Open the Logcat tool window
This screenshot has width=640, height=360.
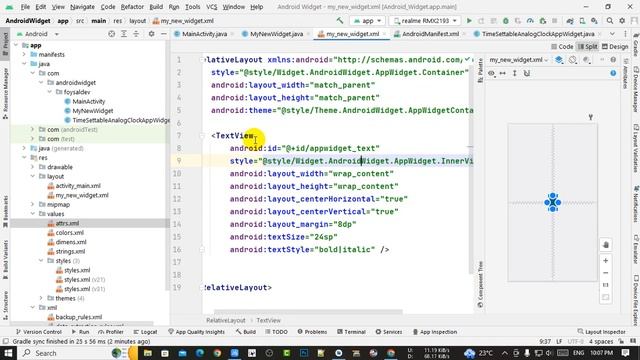pyautogui.click(x=145, y=332)
